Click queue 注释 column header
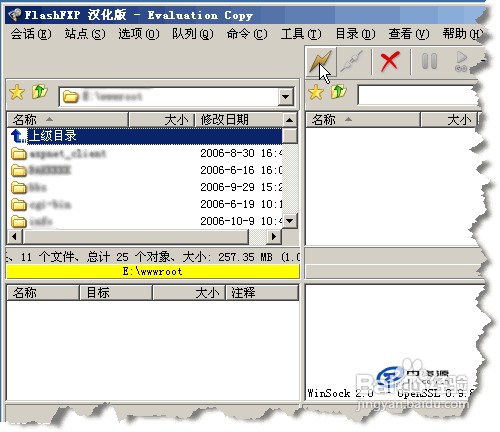 coord(262,293)
